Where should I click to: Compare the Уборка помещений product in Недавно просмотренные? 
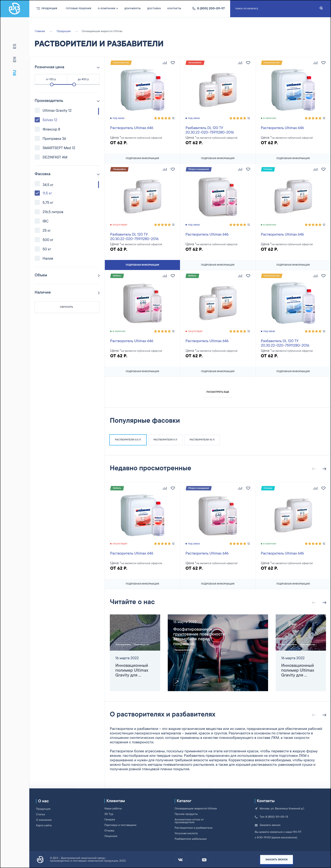click(240, 488)
